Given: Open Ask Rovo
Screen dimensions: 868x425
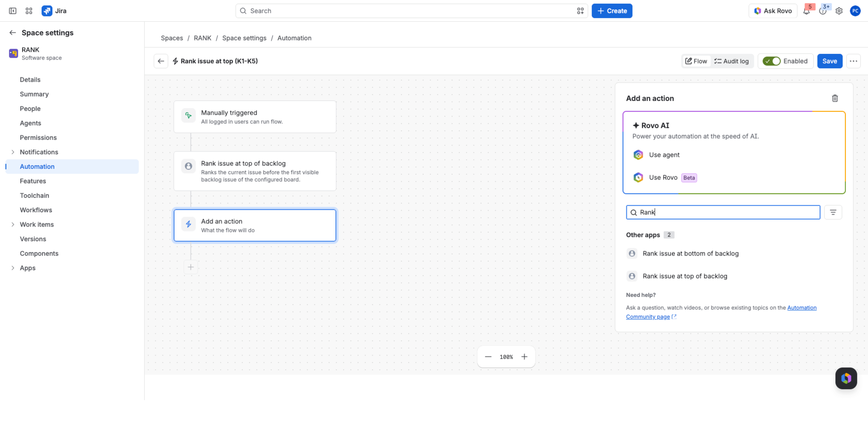Looking at the screenshot, I should point(773,11).
